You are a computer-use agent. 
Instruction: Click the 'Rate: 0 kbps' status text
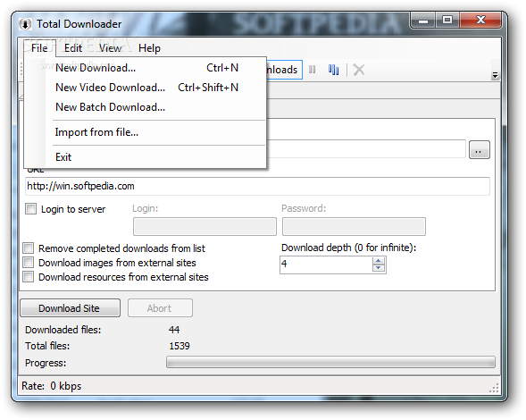(51, 386)
